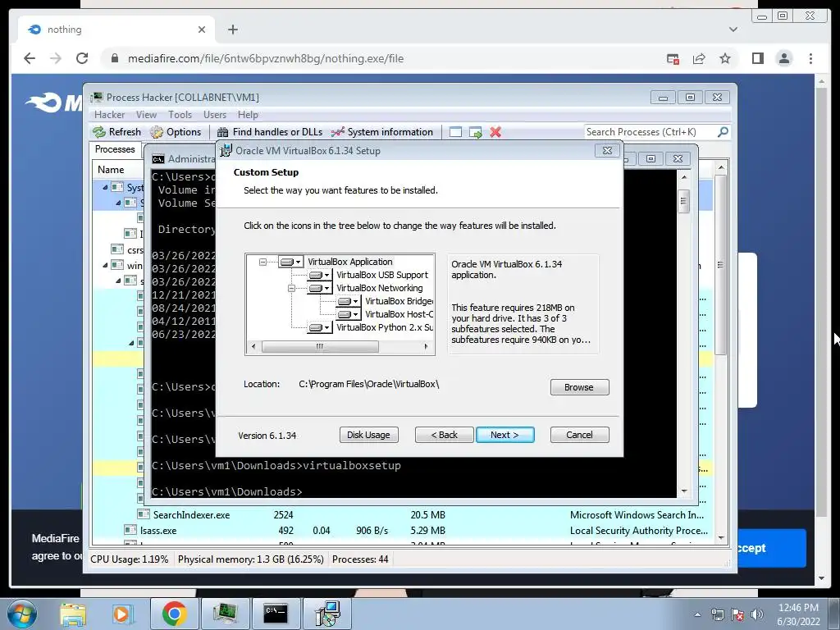Open VirtualBox USB Support feature dropdown

coord(319,275)
